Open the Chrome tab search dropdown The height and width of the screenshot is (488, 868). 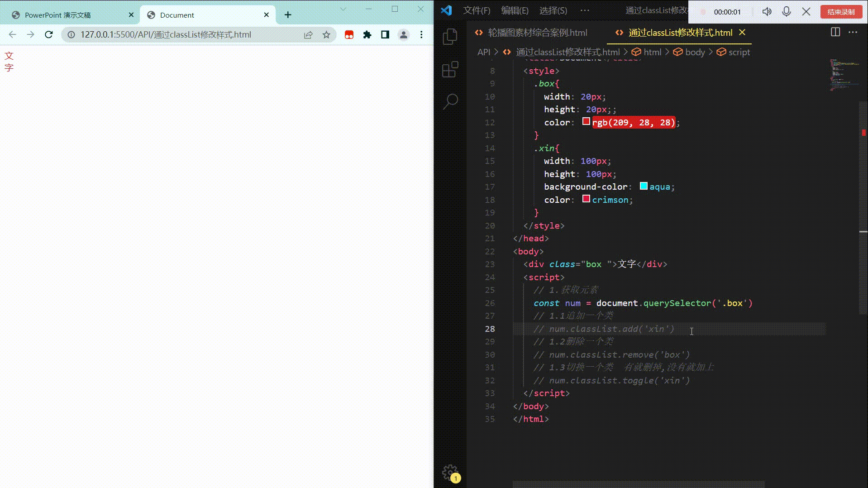343,9
